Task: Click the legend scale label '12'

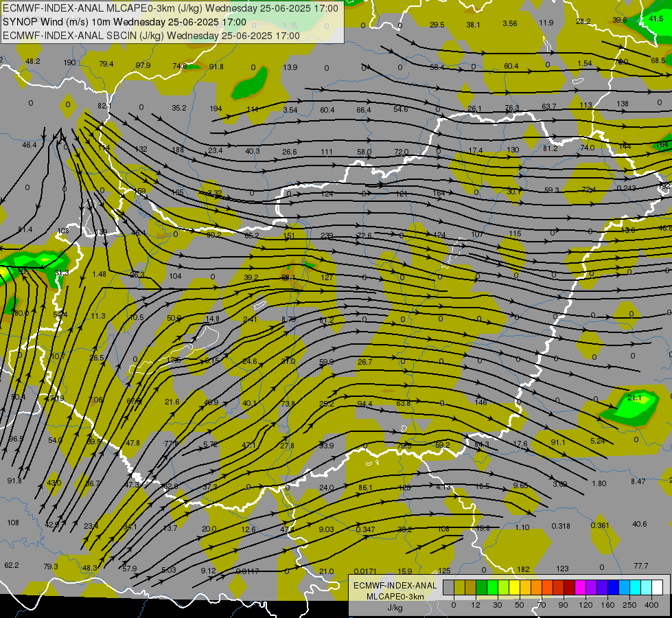Action: point(476,605)
